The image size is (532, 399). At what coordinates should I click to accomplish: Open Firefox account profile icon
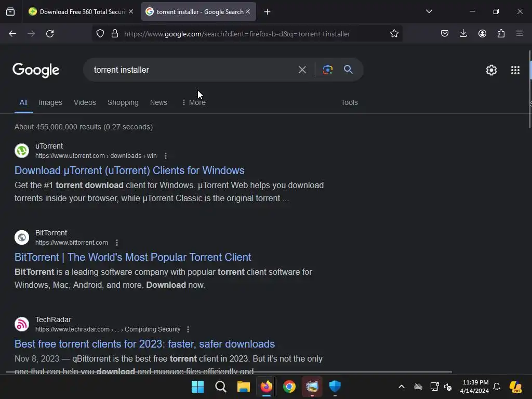tap(482, 34)
